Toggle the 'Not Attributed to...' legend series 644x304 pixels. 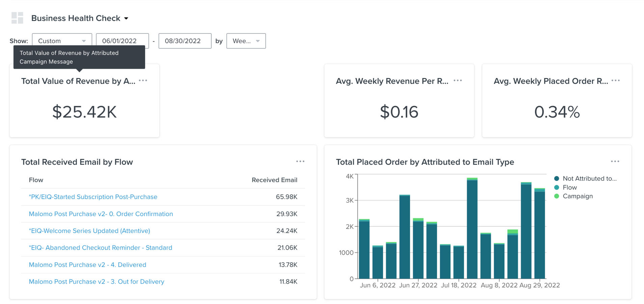click(589, 179)
